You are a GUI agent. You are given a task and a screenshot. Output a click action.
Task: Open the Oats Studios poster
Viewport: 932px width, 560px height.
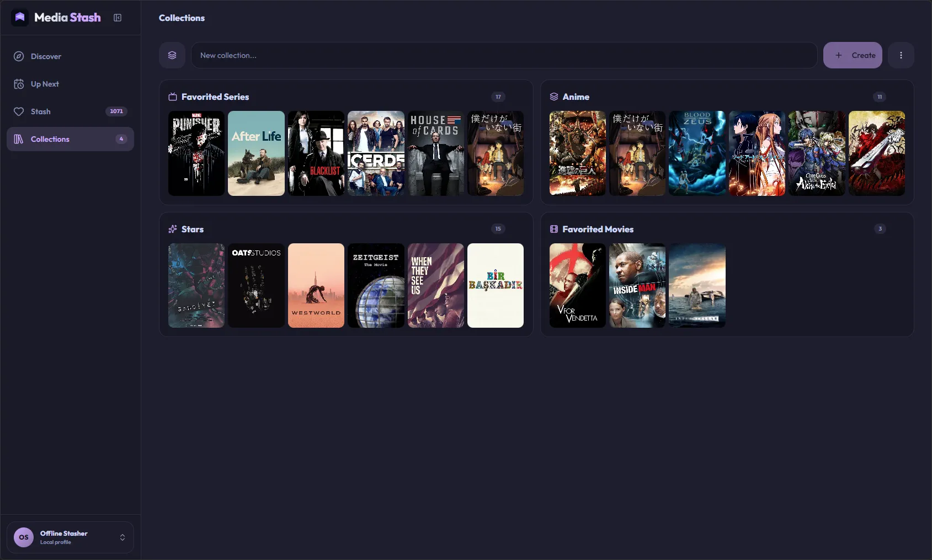point(256,286)
